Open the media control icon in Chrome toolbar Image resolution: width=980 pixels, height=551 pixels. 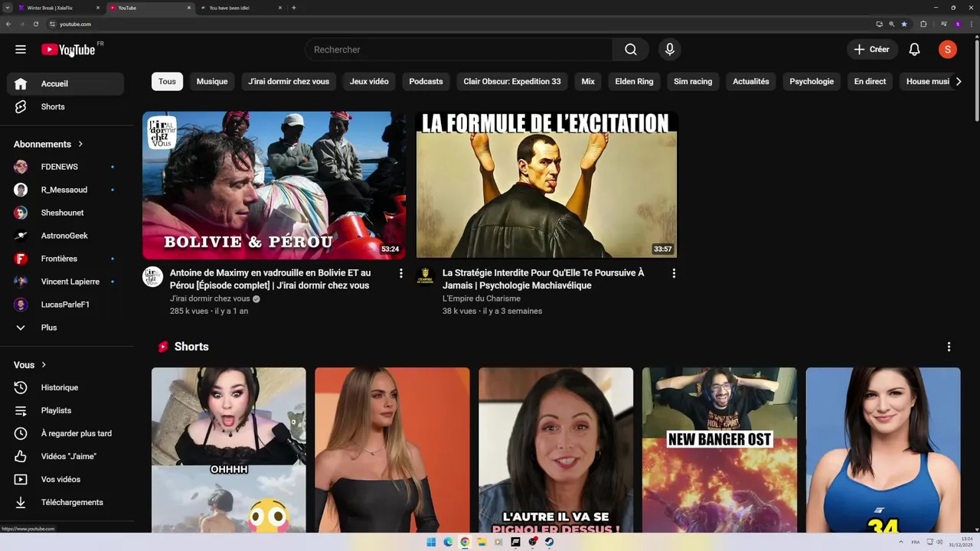[x=943, y=24]
